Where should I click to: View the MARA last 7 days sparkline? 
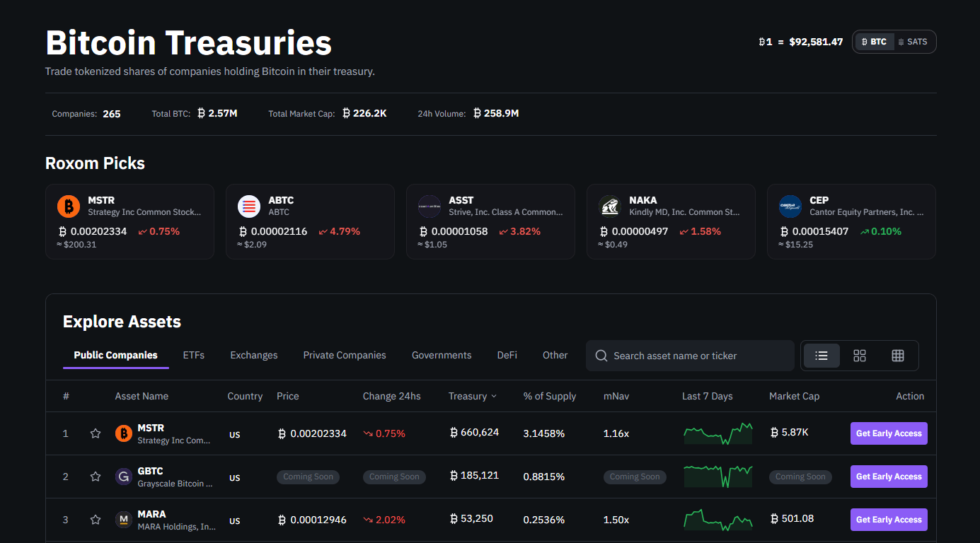(x=718, y=520)
